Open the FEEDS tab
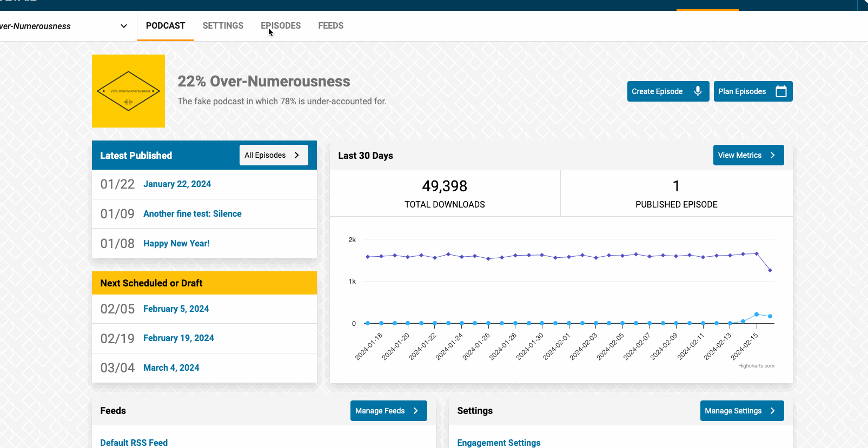This screenshot has width=868, height=448. pos(331,25)
